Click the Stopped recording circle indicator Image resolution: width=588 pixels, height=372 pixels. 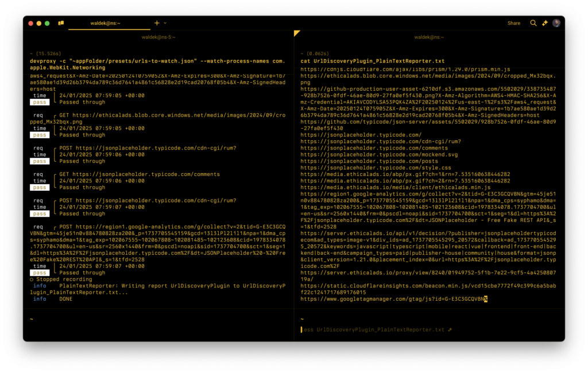[x=33, y=279]
